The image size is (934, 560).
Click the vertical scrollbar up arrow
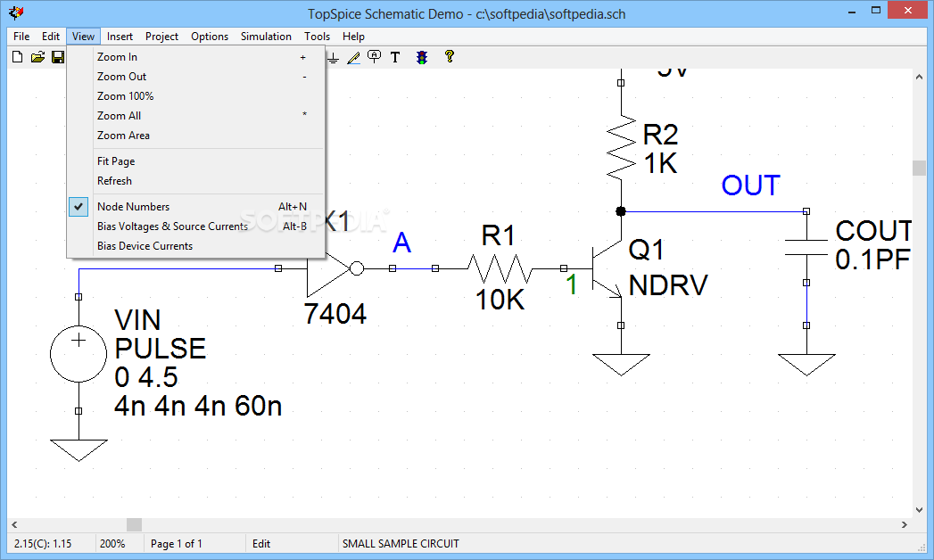tap(919, 76)
